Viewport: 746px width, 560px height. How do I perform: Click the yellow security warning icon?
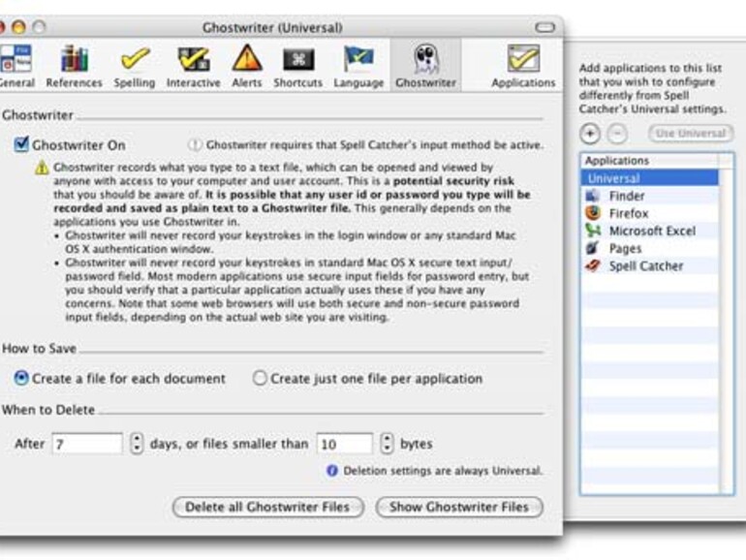pos(42,168)
